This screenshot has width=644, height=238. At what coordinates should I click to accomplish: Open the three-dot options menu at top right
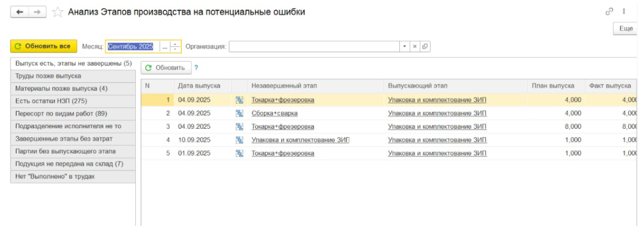coord(624,11)
